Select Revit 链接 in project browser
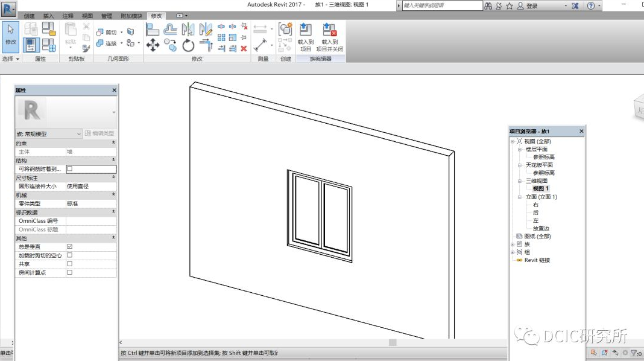Viewport: 644px width, 361px height. click(x=537, y=260)
